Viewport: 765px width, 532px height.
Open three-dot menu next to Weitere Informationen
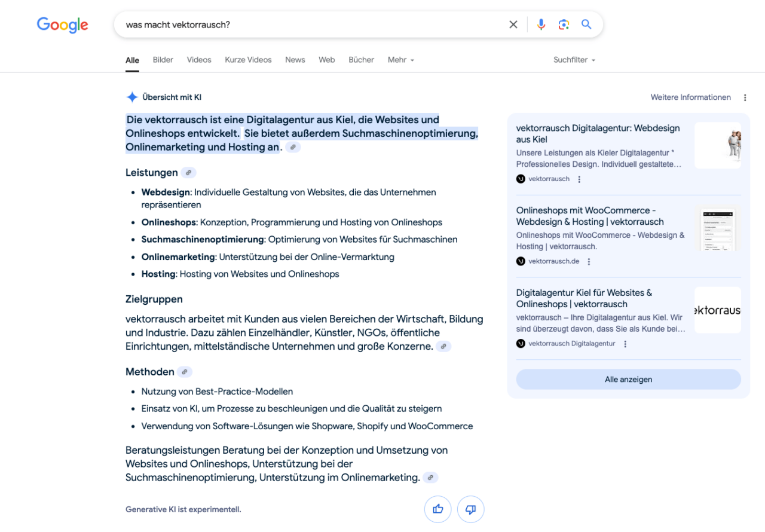tap(745, 97)
